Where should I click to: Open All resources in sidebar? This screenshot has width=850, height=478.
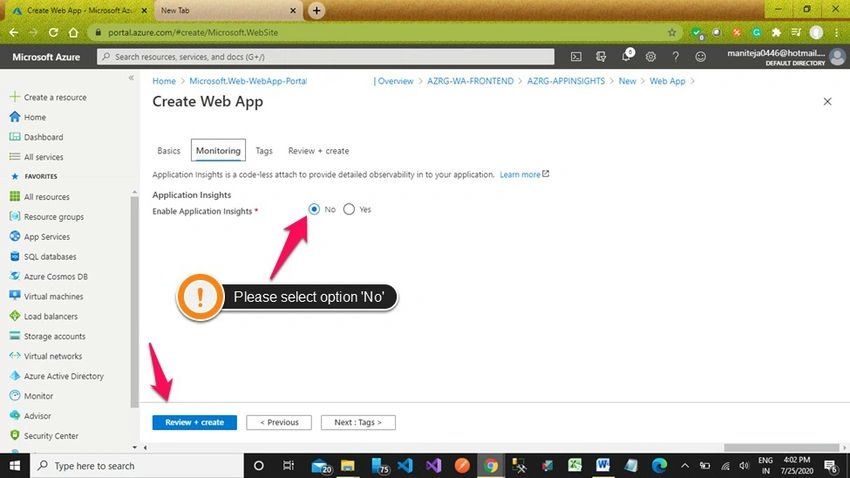pyautogui.click(x=47, y=197)
